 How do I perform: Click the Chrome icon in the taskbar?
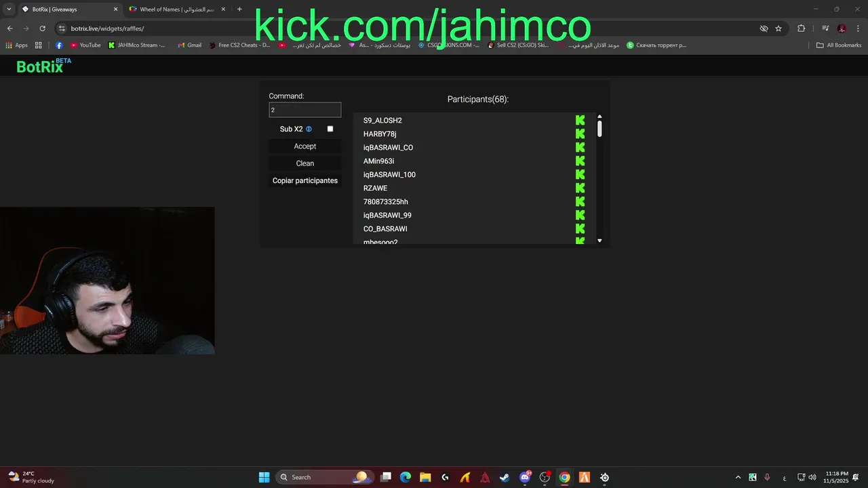coord(564,477)
